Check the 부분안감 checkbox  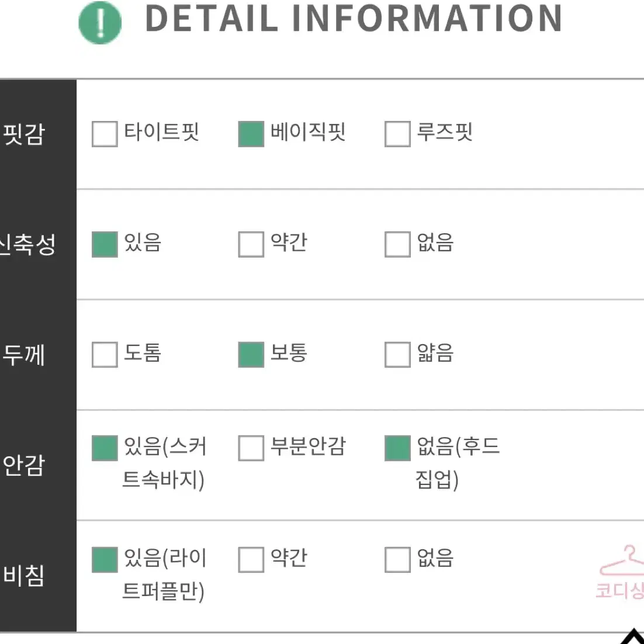[x=251, y=448]
